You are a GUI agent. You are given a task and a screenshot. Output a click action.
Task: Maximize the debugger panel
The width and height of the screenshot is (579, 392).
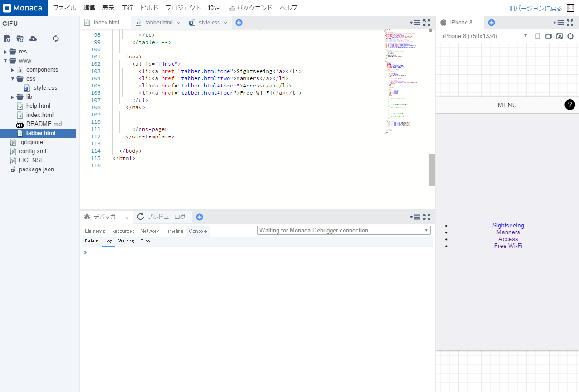(x=427, y=217)
